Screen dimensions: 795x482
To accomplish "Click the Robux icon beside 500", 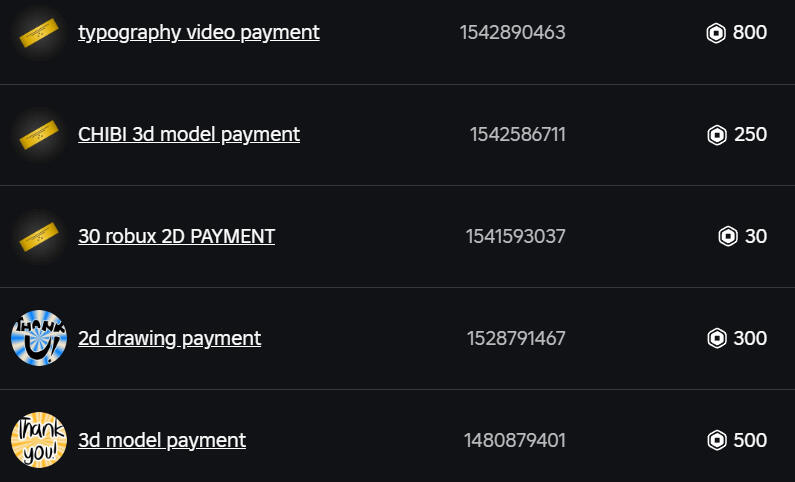I will click(717, 440).
